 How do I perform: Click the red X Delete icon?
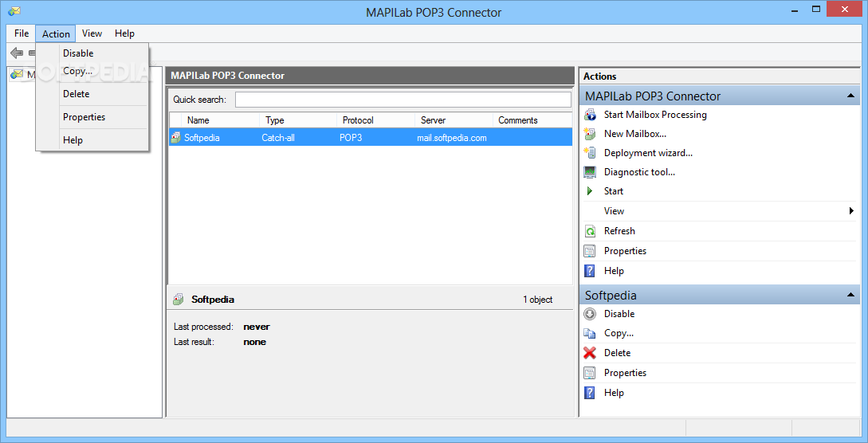(x=590, y=353)
